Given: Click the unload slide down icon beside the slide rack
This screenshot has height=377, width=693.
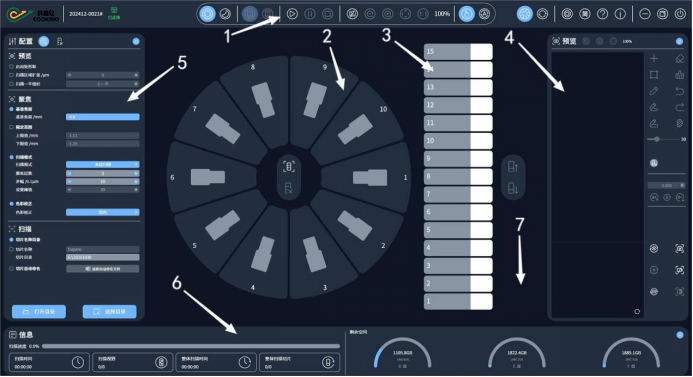Looking at the screenshot, I should click(513, 189).
